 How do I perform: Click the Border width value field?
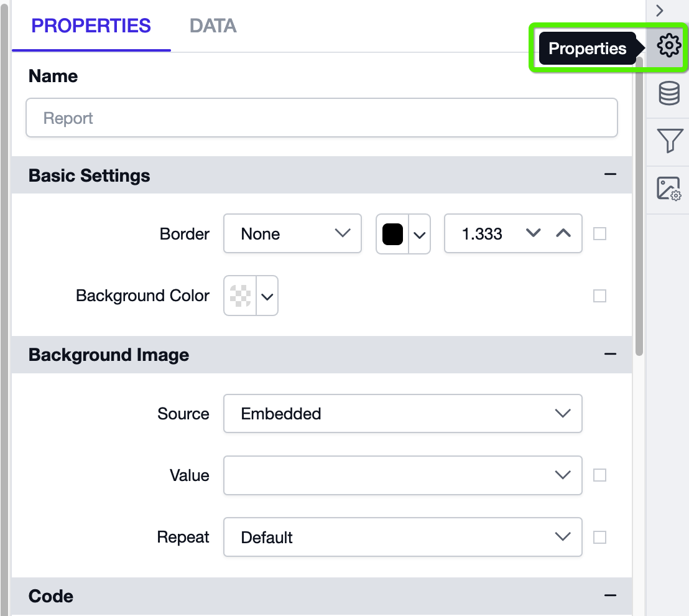pos(483,233)
